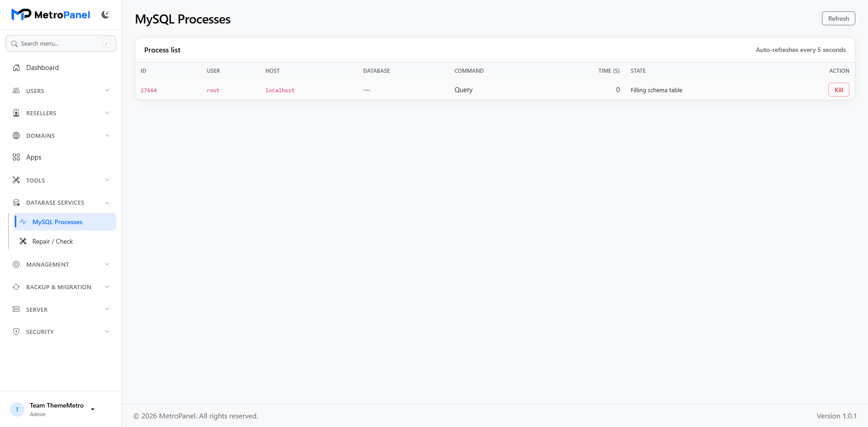The width and height of the screenshot is (868, 427).
Task: Click the root user cell
Action: (213, 90)
